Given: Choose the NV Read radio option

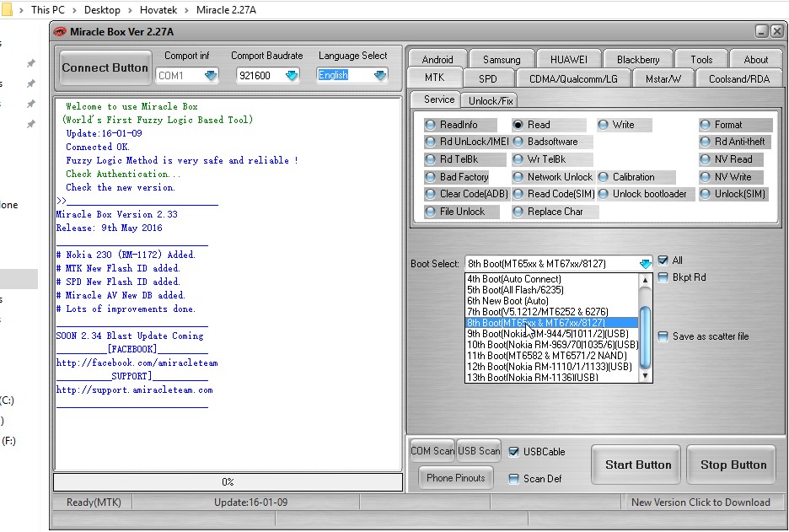Looking at the screenshot, I should (731, 159).
